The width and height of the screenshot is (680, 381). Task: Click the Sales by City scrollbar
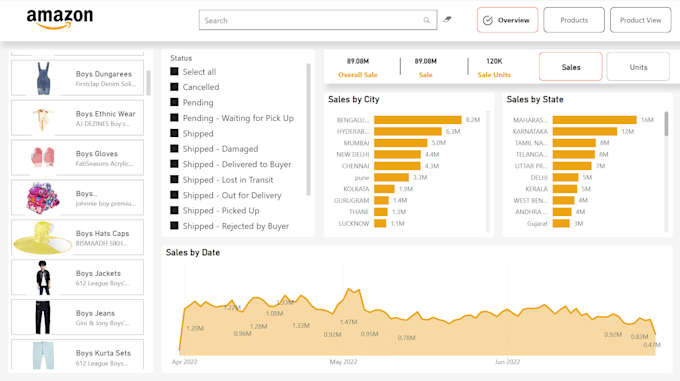488,171
